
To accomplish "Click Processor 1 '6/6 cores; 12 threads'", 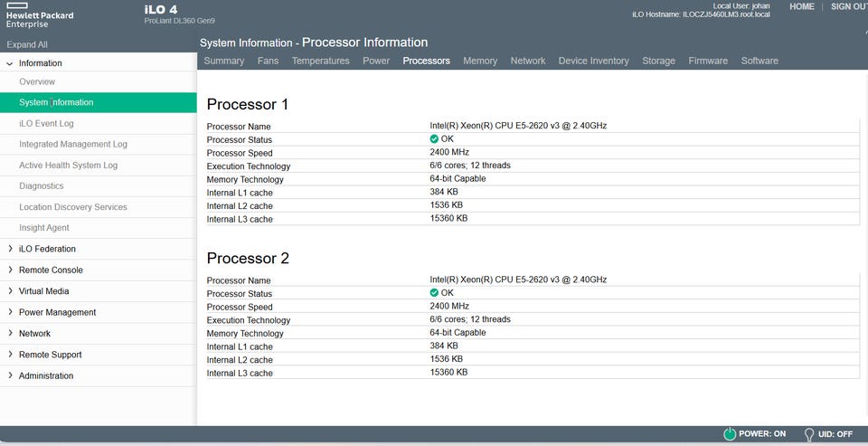I will click(x=470, y=166).
